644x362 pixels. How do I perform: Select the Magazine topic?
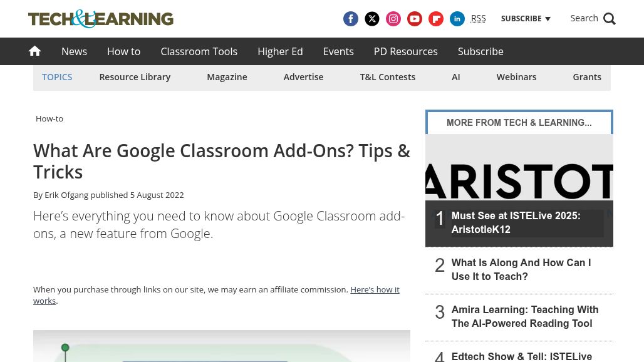[x=227, y=77]
